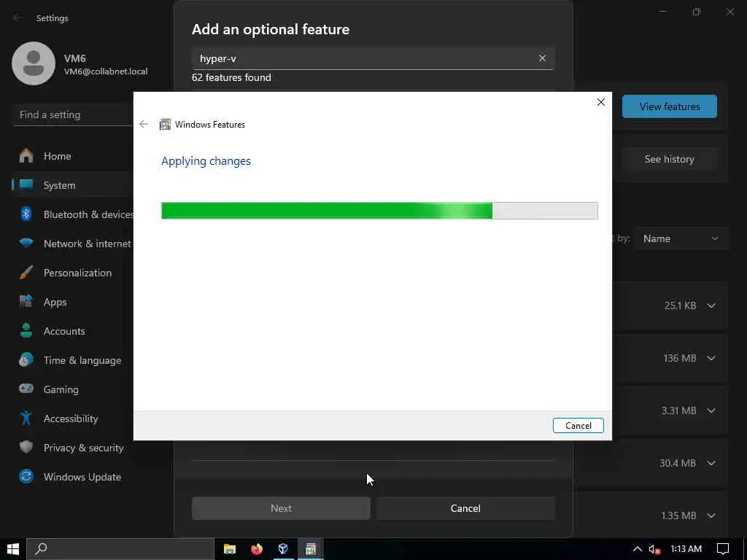The width and height of the screenshot is (747, 560).
Task: Click the Windows Features dialog icon
Action: 165,124
